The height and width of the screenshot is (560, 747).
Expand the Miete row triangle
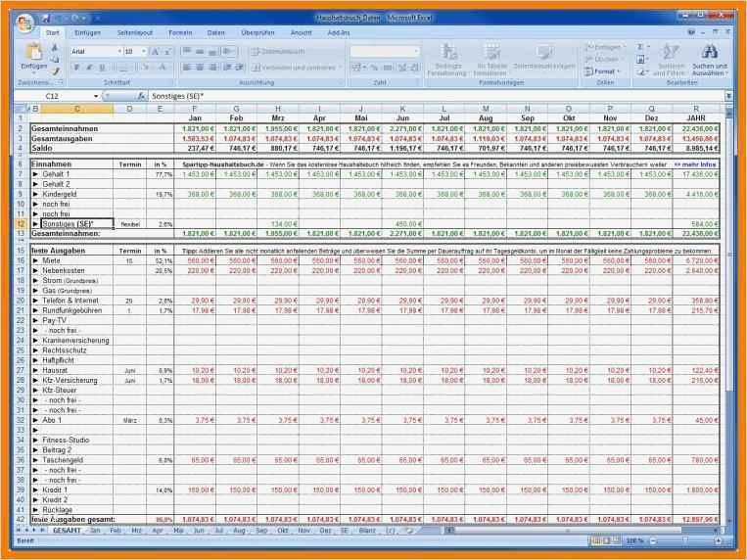click(35, 260)
